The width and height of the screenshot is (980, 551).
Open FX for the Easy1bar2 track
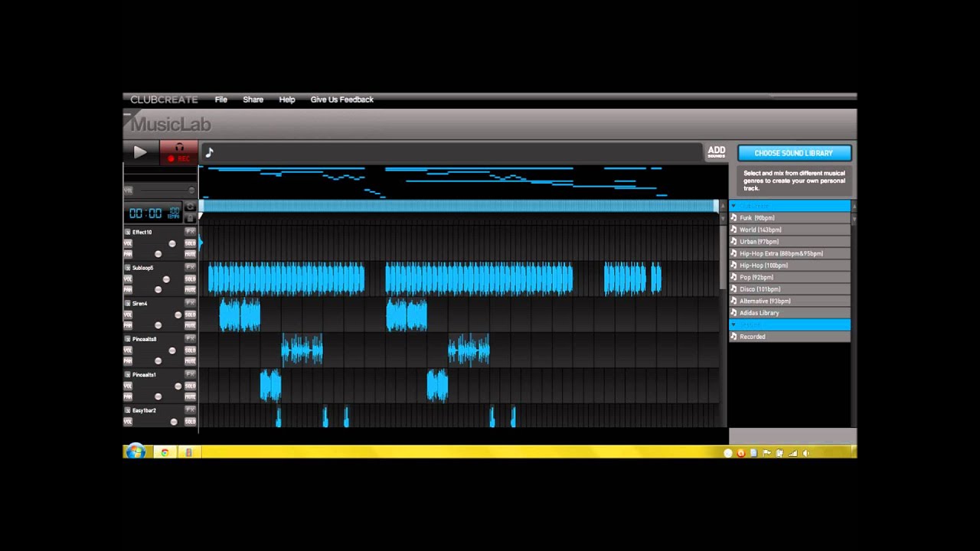click(191, 410)
